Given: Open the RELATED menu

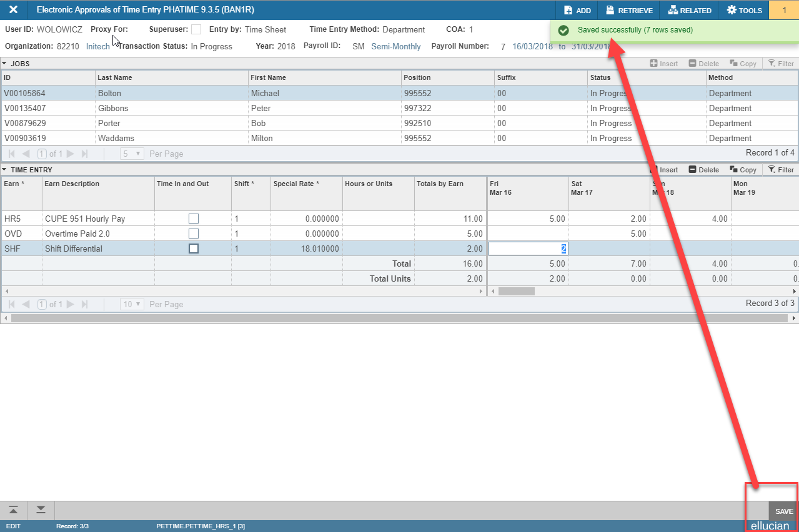Looking at the screenshot, I should (689, 10).
